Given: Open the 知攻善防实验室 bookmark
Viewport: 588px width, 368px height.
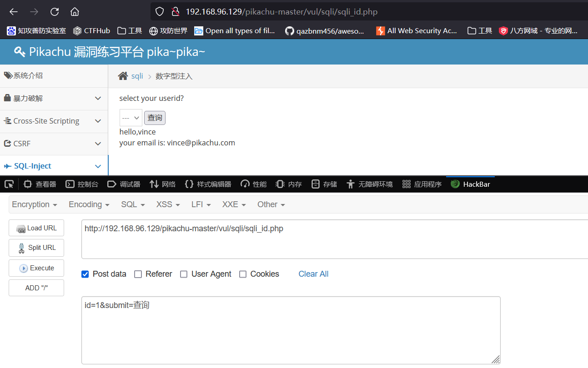Looking at the screenshot, I should (x=36, y=31).
